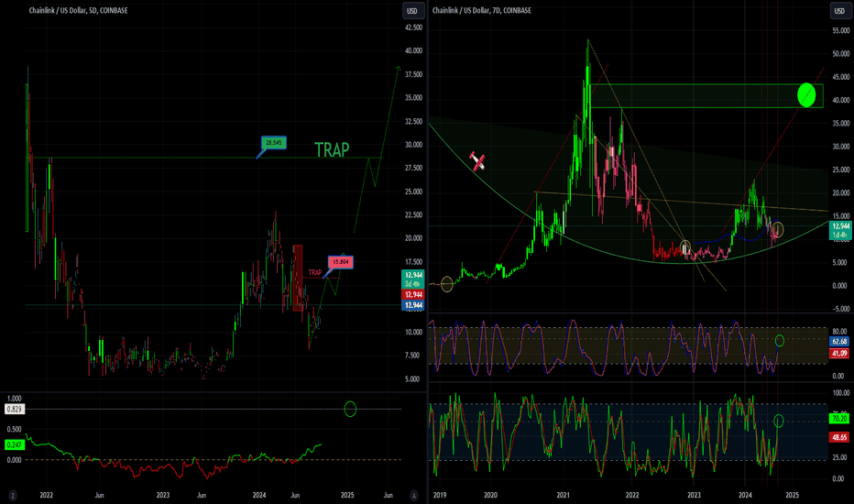Select the red 15.804 price callout
Viewport: 854px width, 504px height.
[341, 262]
